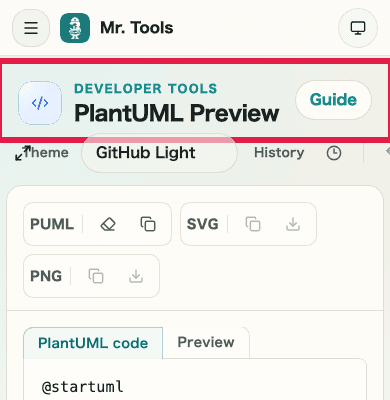Click the SVG label
Viewport: 390px width, 400px height.
(x=203, y=224)
